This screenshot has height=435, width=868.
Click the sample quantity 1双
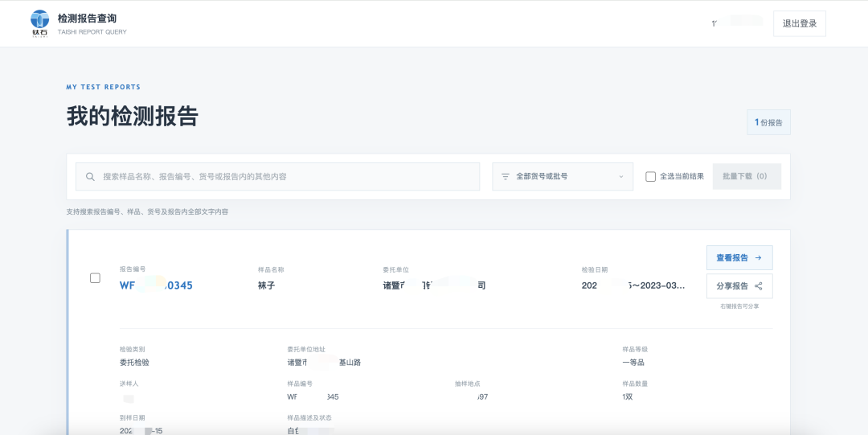(629, 396)
